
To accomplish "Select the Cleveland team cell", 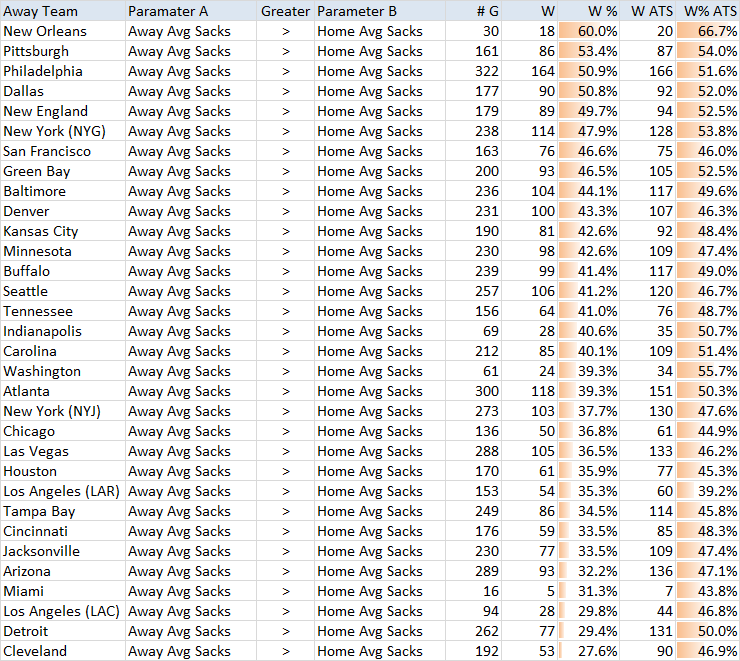I will click(x=62, y=651).
